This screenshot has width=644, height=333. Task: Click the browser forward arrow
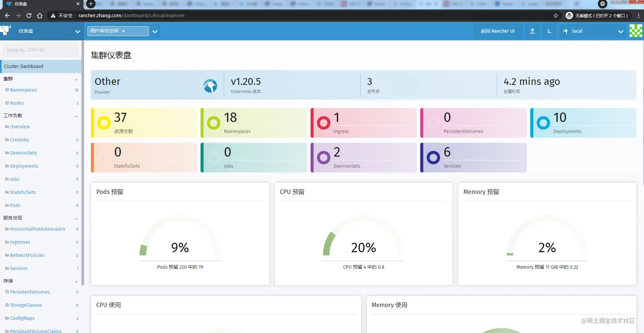(x=18, y=15)
